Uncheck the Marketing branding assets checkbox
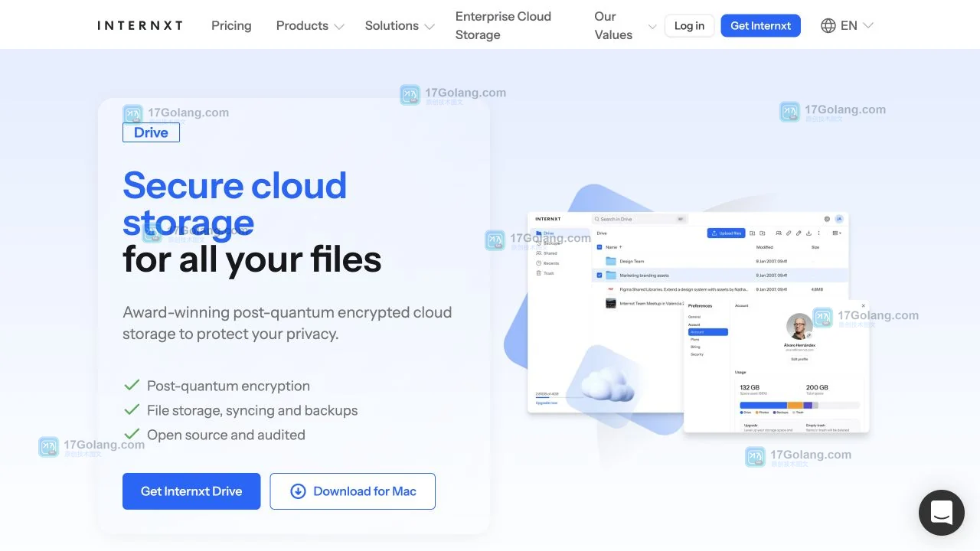The width and height of the screenshot is (980, 551). [x=599, y=275]
